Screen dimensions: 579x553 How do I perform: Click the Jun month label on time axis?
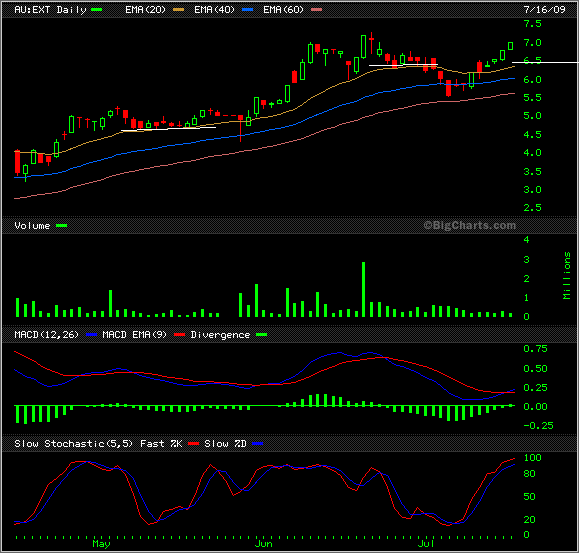point(264,544)
